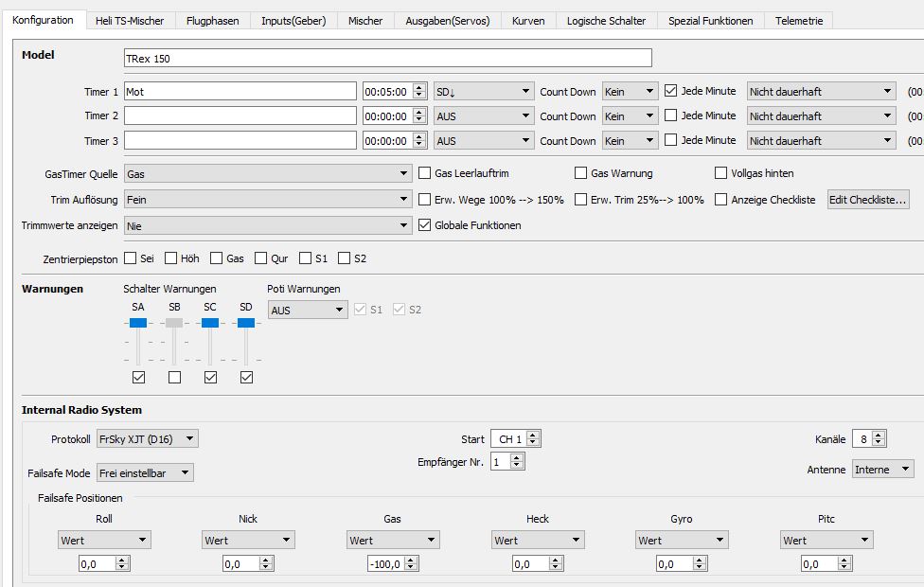Open the Telemetrie tab

pos(798,20)
